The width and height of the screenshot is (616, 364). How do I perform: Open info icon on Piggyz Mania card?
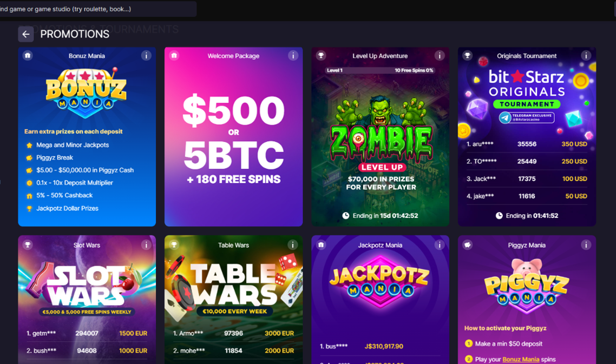pos(586,245)
